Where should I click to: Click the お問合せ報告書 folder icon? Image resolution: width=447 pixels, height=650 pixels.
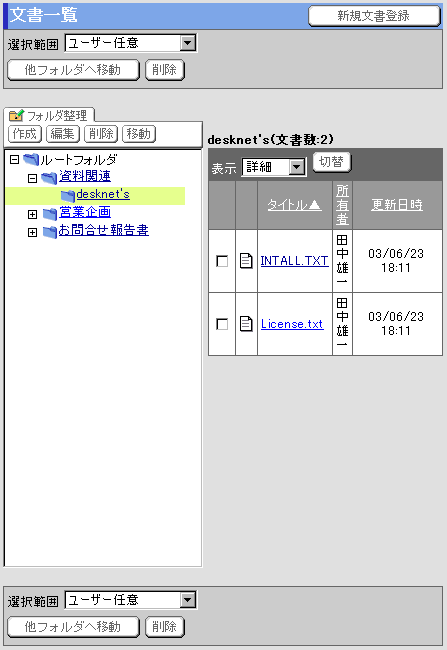click(x=50, y=232)
